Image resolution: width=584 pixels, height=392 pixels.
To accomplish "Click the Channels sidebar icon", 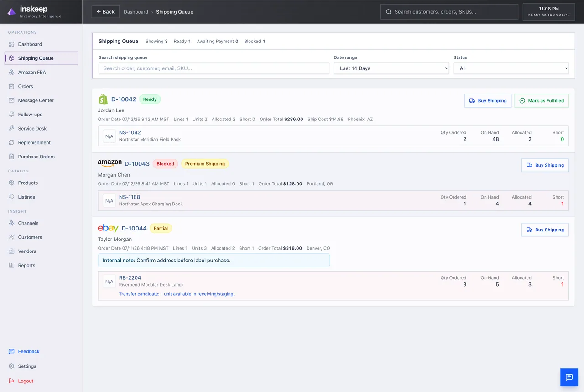I will (x=11, y=223).
